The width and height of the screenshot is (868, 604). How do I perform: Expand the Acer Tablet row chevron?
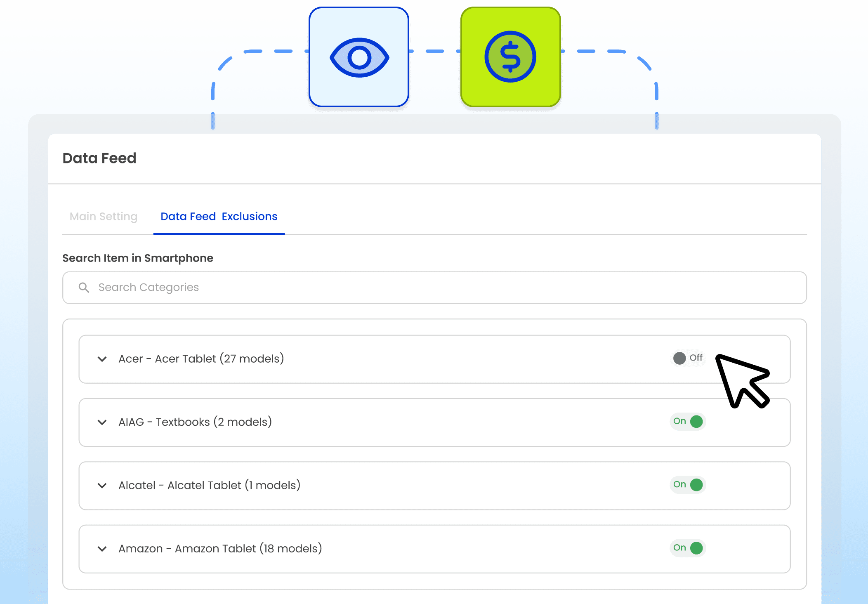coord(102,359)
